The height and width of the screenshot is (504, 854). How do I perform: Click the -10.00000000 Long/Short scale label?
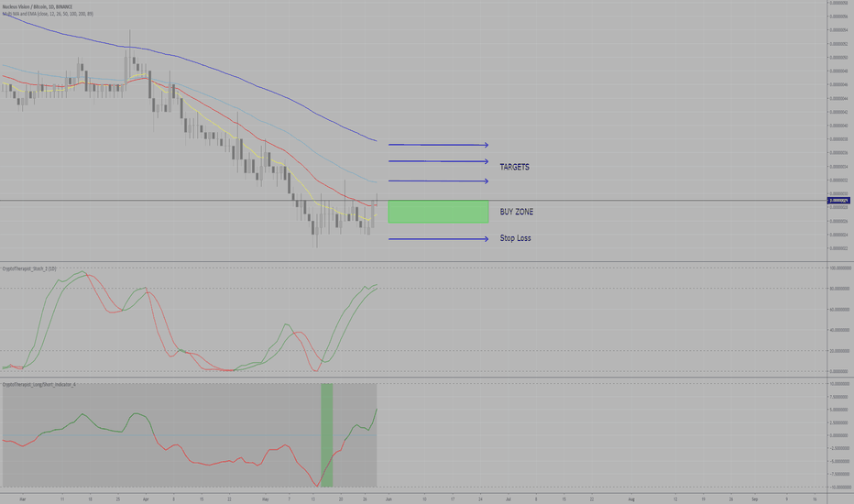(x=840, y=488)
